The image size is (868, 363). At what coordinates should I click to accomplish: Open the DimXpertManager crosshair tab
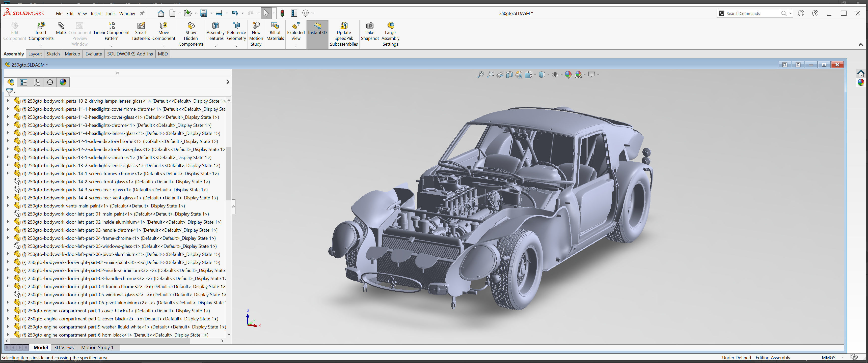(50, 82)
